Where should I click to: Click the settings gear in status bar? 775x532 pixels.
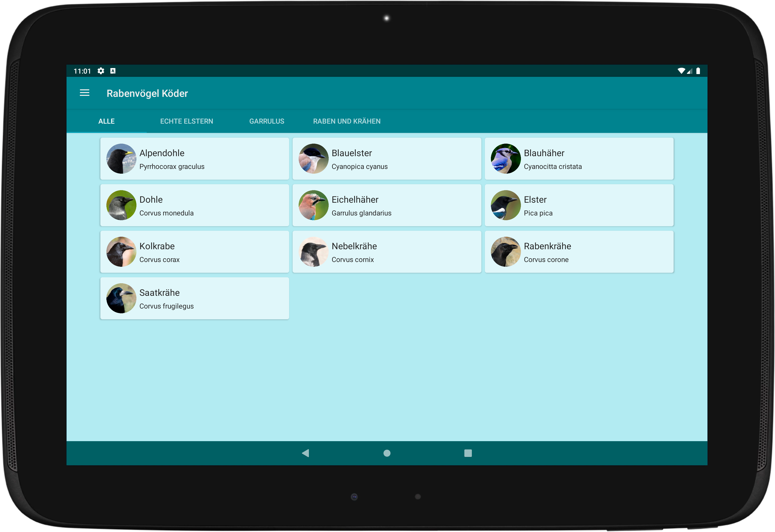(101, 71)
